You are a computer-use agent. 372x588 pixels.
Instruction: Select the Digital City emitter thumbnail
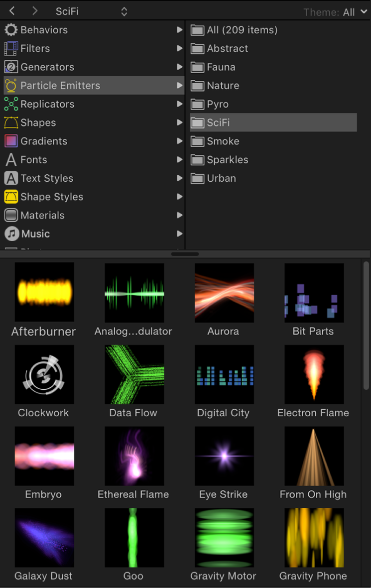(x=224, y=374)
